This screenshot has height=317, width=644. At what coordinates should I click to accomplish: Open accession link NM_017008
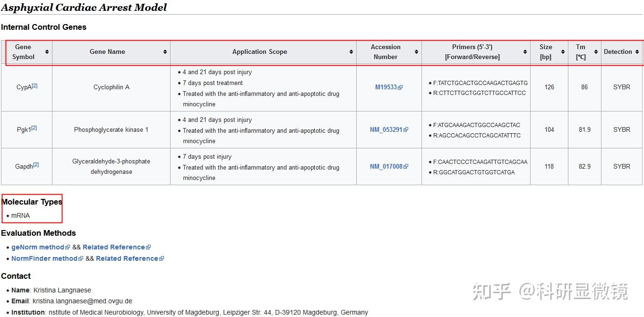point(386,166)
